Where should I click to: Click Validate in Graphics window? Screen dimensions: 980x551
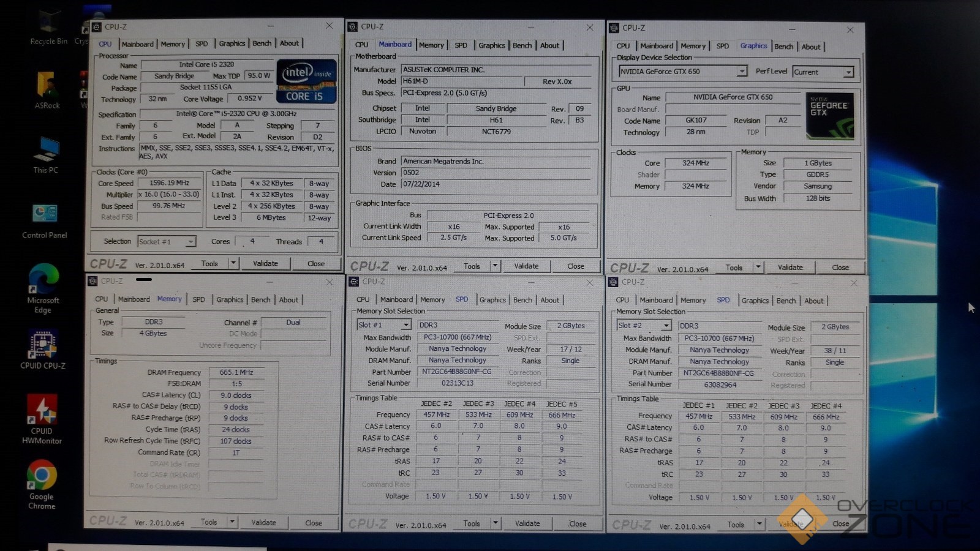[x=790, y=268]
